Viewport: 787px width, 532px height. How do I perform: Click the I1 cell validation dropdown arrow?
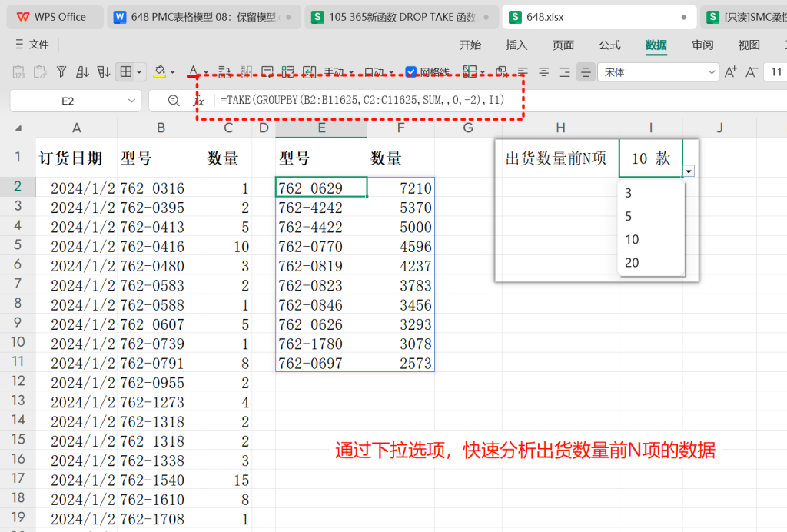point(689,171)
